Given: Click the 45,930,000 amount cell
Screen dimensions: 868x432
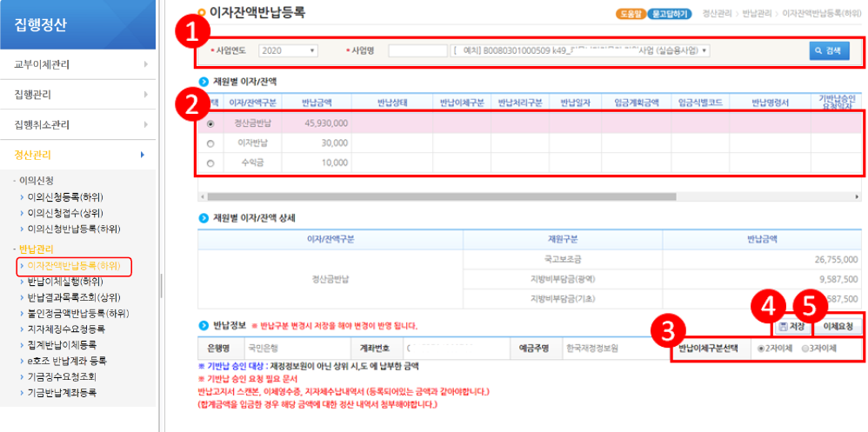Looking at the screenshot, I should pyautogui.click(x=317, y=123).
